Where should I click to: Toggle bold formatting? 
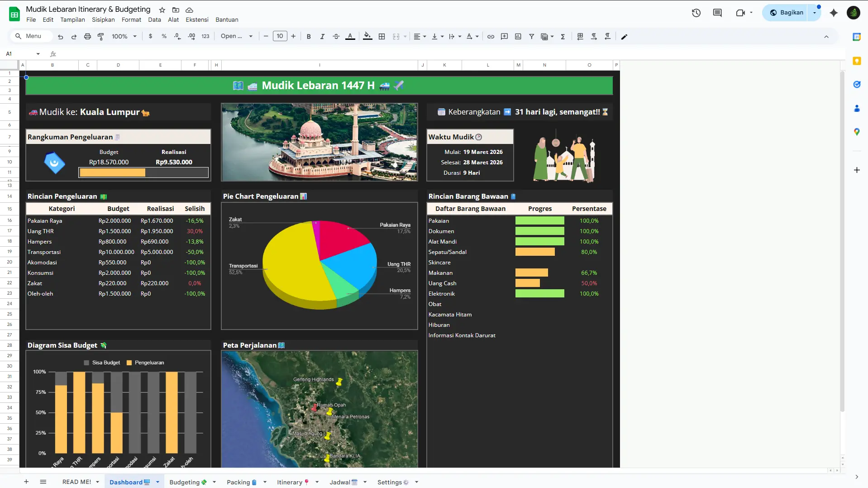[309, 36]
